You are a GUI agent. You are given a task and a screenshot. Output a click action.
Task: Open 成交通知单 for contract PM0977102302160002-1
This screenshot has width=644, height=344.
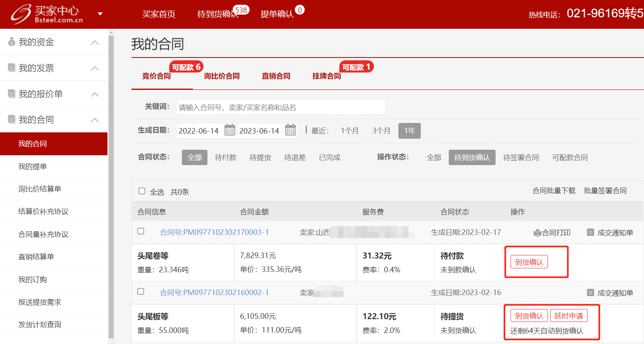610,293
